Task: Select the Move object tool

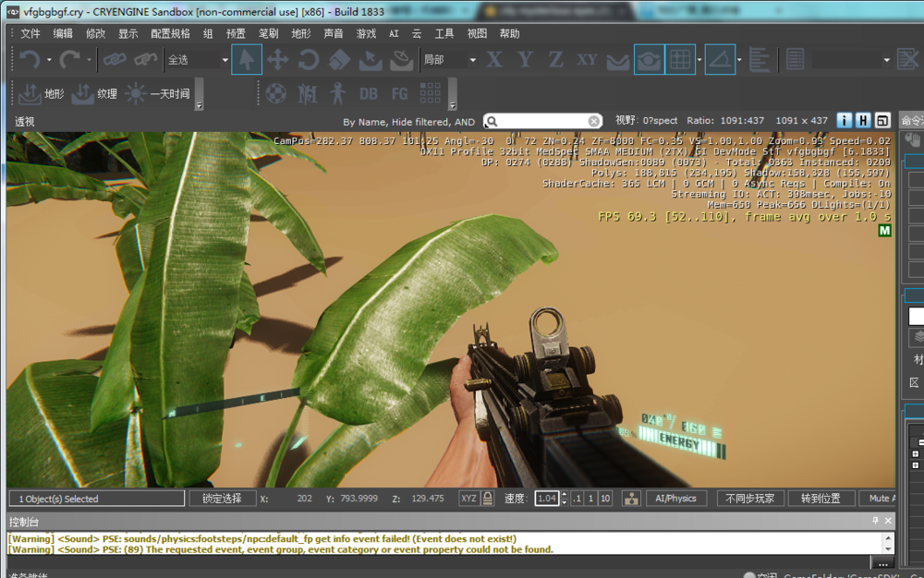Action: pyautogui.click(x=277, y=60)
